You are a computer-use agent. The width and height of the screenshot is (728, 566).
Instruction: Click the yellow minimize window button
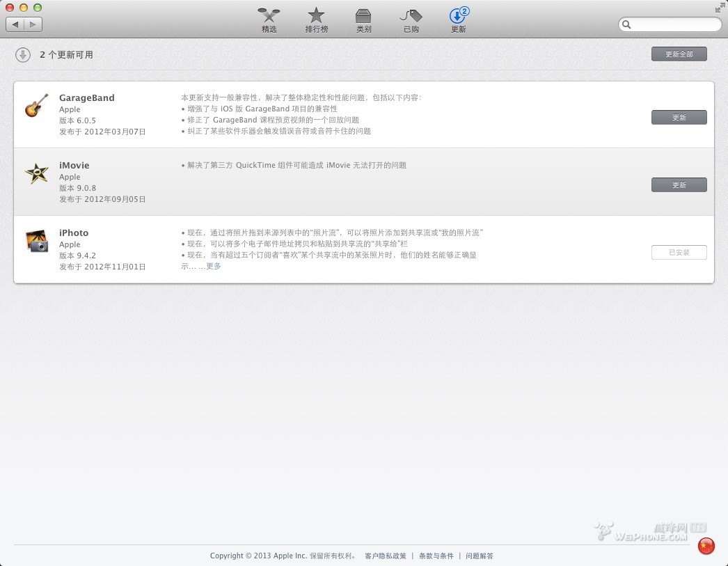[24, 8]
